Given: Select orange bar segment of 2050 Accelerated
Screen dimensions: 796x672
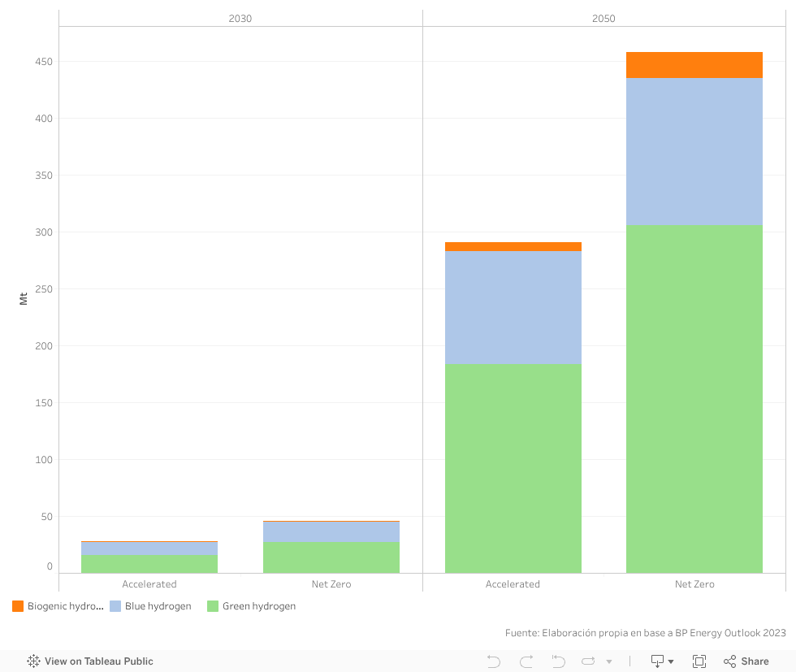Looking at the screenshot, I should [513, 246].
